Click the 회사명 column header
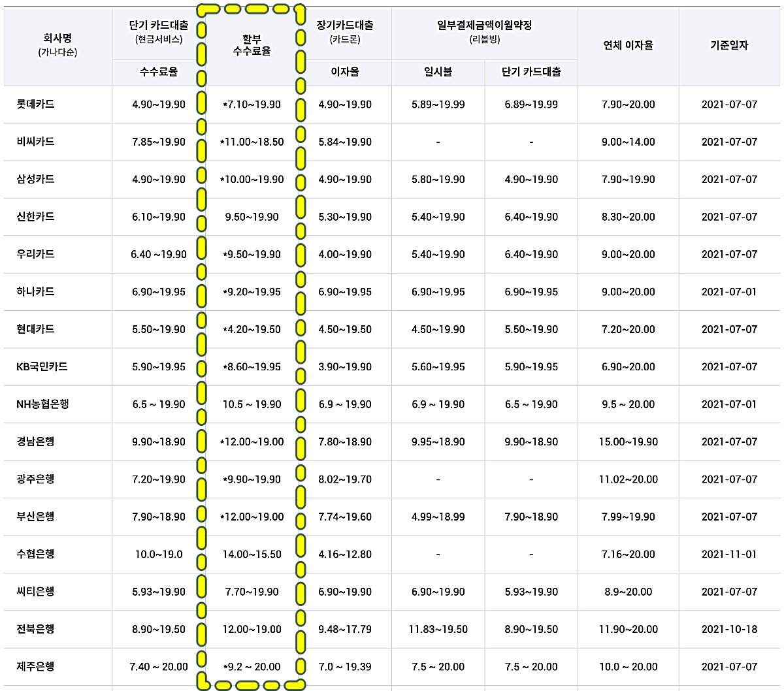Screen dimensions: 784x691 coord(57,45)
